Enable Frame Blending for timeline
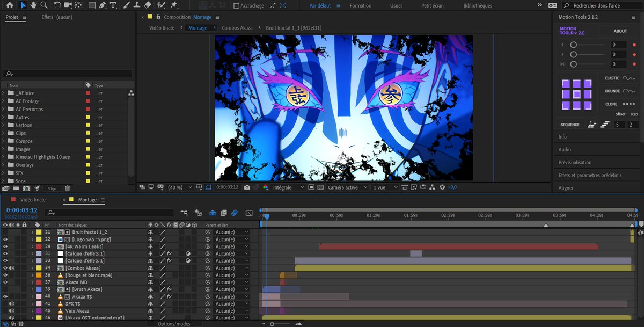Viewport: 644px width, 327px height. 223,213
